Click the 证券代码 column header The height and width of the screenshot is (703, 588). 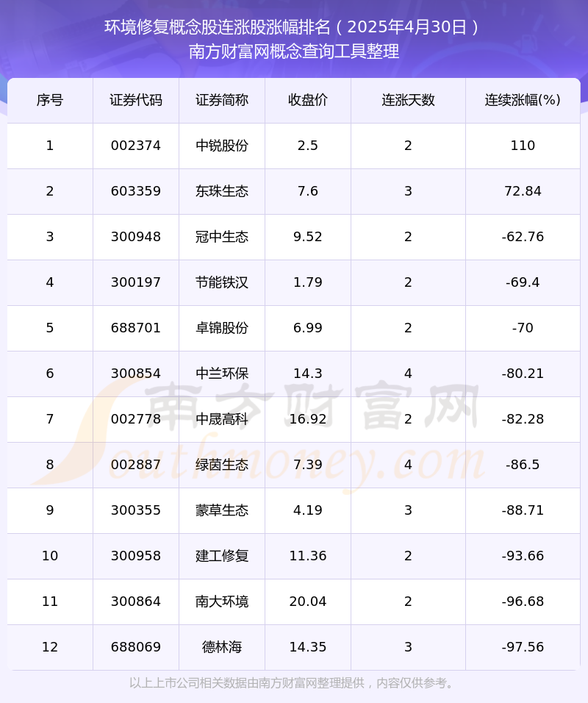(x=136, y=100)
